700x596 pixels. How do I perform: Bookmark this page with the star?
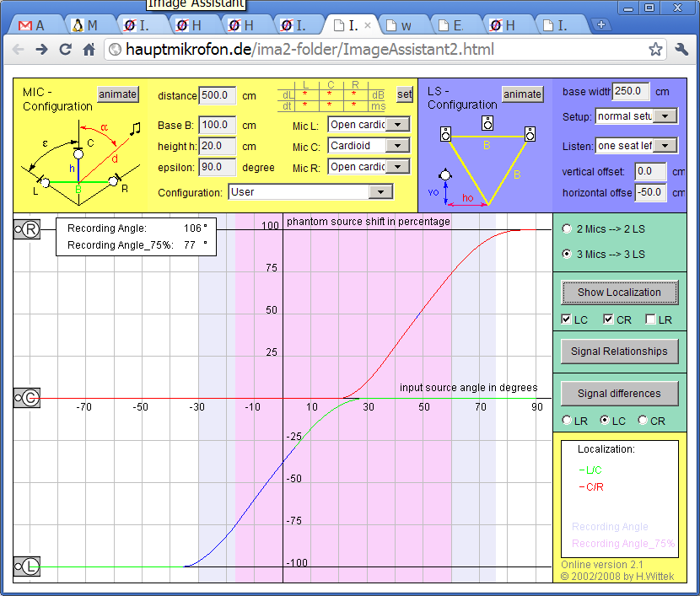655,49
